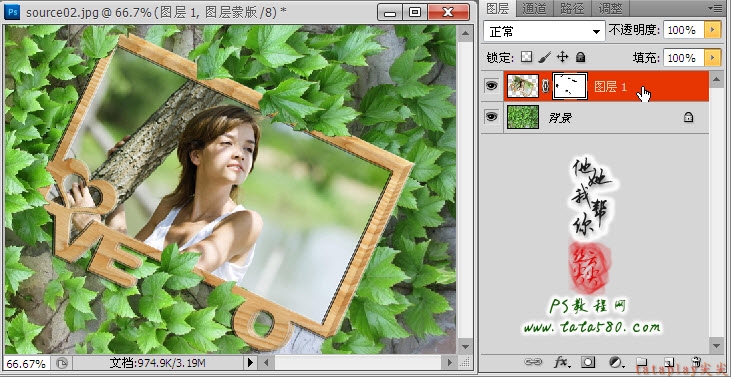Click the lock position move icon
This screenshot has height=377, width=731.
click(563, 57)
